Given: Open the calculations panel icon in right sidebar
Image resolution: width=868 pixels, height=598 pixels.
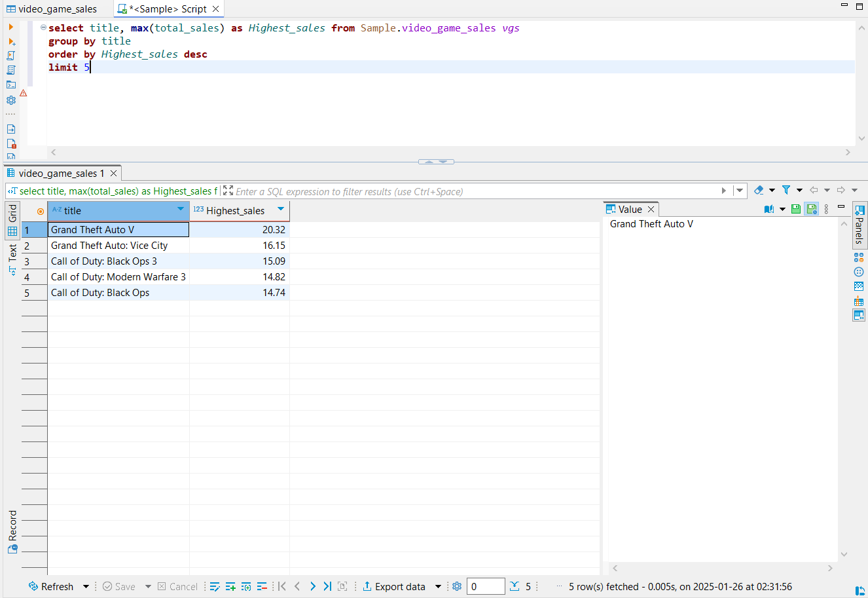Looking at the screenshot, I should pos(859,257).
